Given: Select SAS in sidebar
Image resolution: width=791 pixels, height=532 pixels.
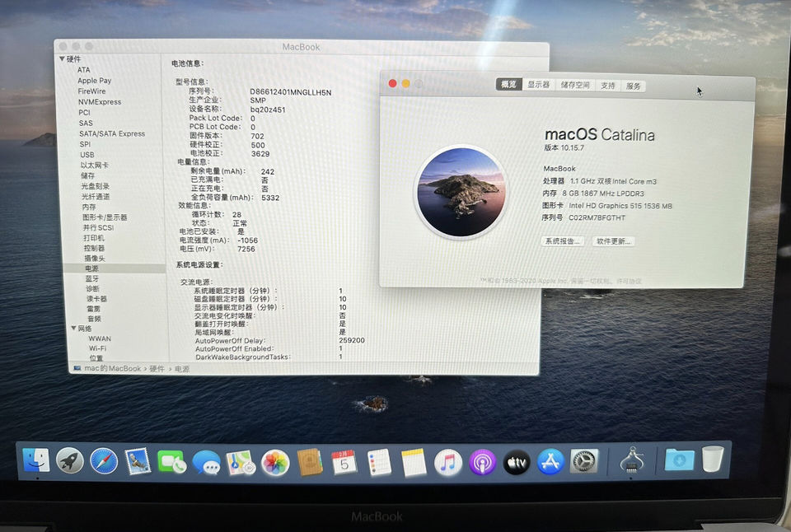Looking at the screenshot, I should tap(86, 123).
